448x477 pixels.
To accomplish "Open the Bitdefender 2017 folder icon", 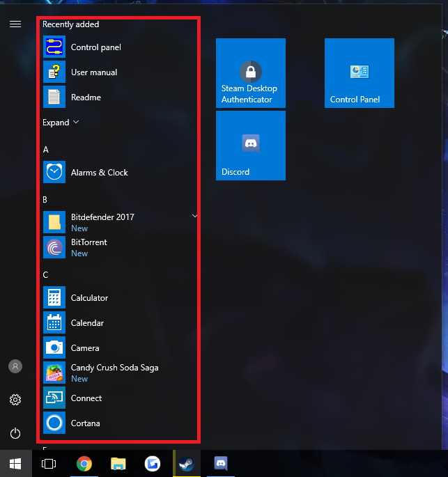I will pyautogui.click(x=54, y=222).
